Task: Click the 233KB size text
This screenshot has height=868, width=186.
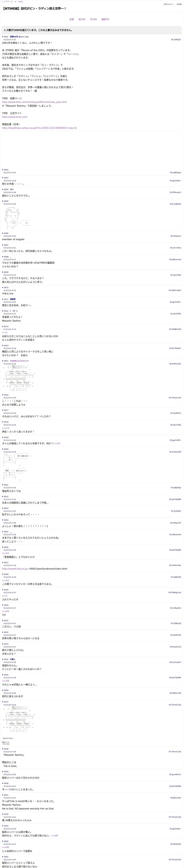Action: pos(179,4)
